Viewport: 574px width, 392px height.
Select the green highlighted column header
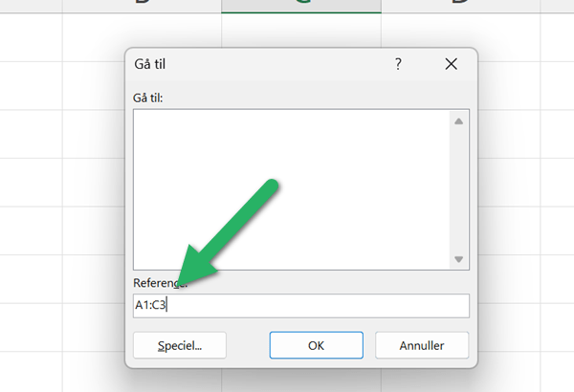pyautogui.click(x=301, y=6)
